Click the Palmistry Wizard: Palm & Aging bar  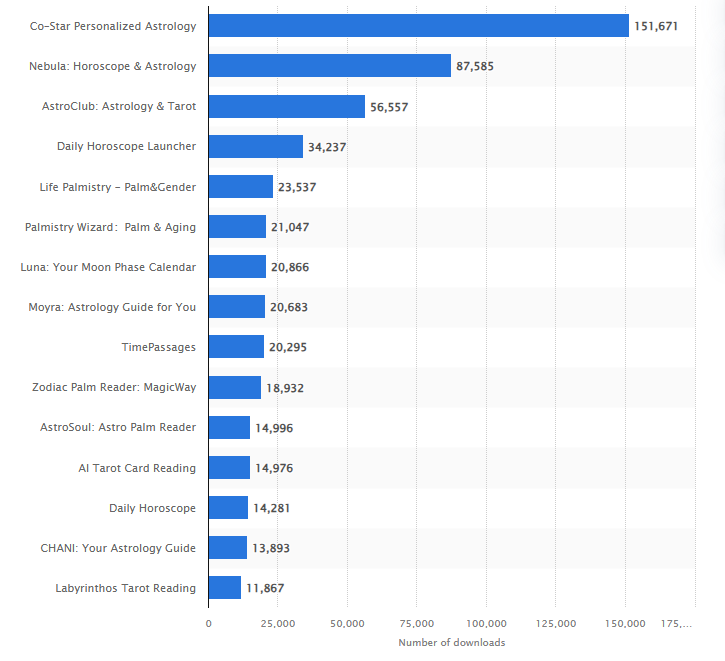pyautogui.click(x=237, y=226)
